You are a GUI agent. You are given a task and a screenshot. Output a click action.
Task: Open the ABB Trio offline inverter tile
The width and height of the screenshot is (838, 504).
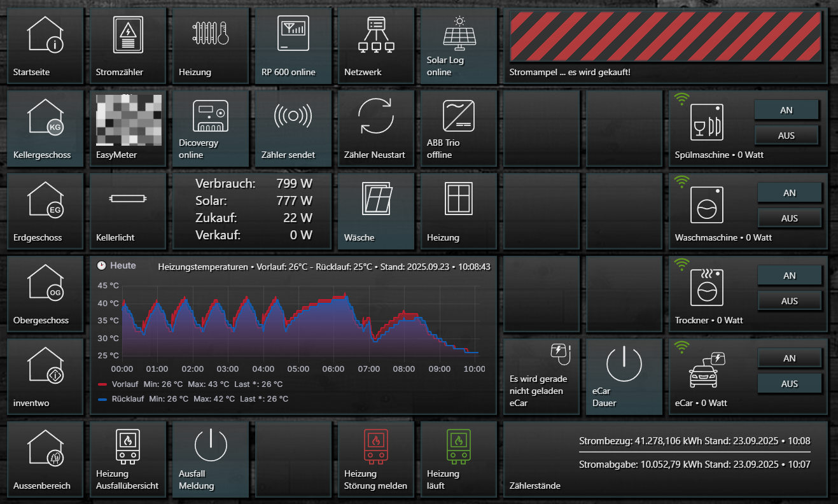[458, 128]
